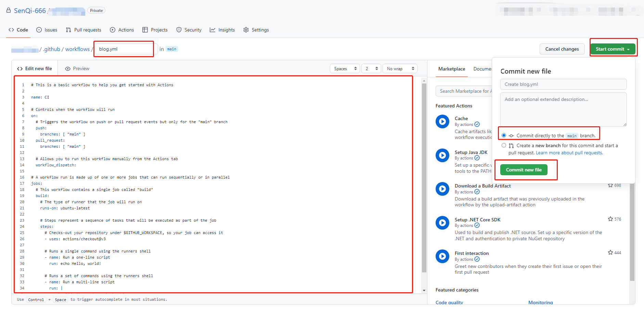Open Learn more about pull requests link
The width and height of the screenshot is (644, 310).
569,153
